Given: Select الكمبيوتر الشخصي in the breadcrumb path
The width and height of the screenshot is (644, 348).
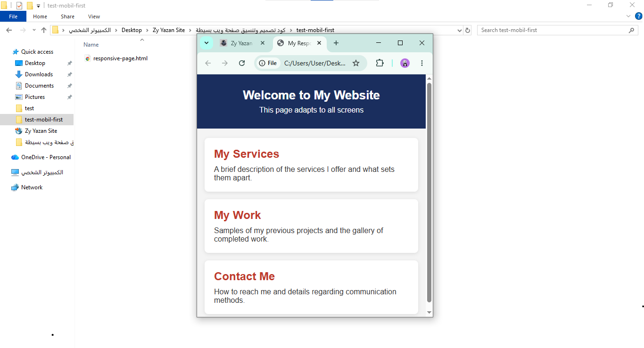Looking at the screenshot, I should tap(90, 30).
